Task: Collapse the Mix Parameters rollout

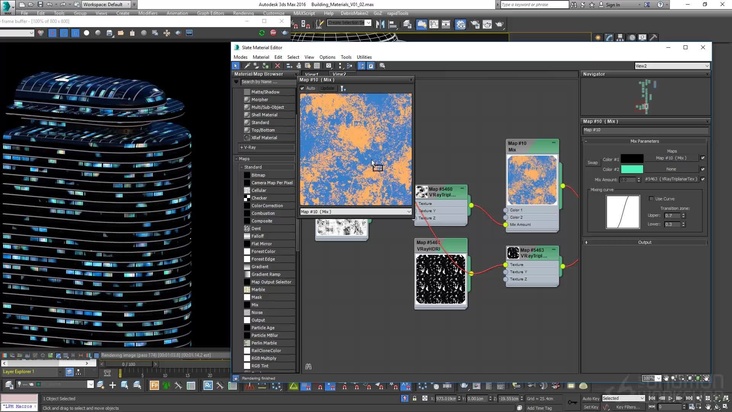Action: point(645,140)
